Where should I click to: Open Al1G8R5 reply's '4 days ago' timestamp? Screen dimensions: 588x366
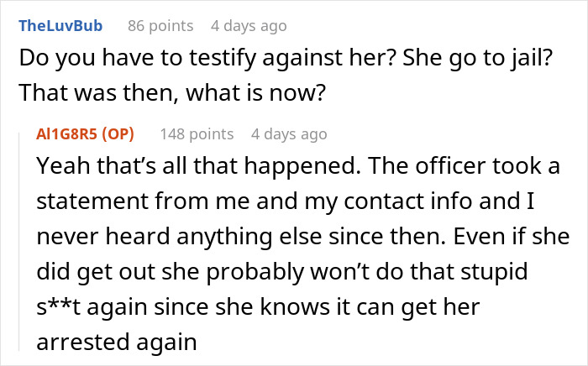pos(289,133)
